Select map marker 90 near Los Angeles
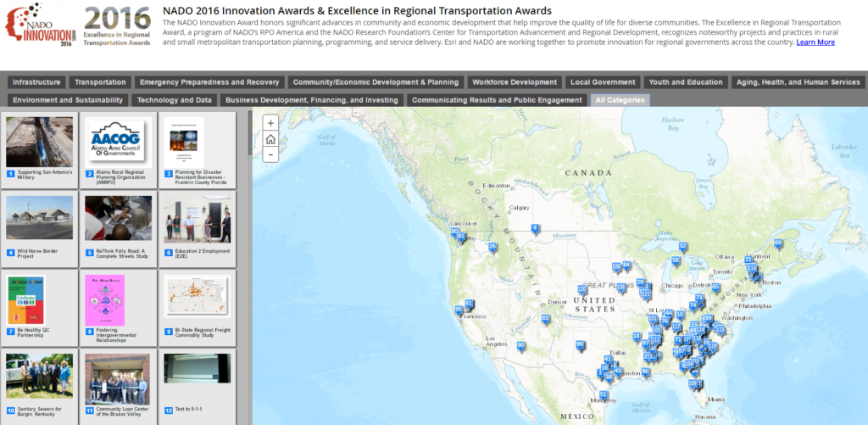The height and width of the screenshot is (425, 868). click(x=520, y=346)
